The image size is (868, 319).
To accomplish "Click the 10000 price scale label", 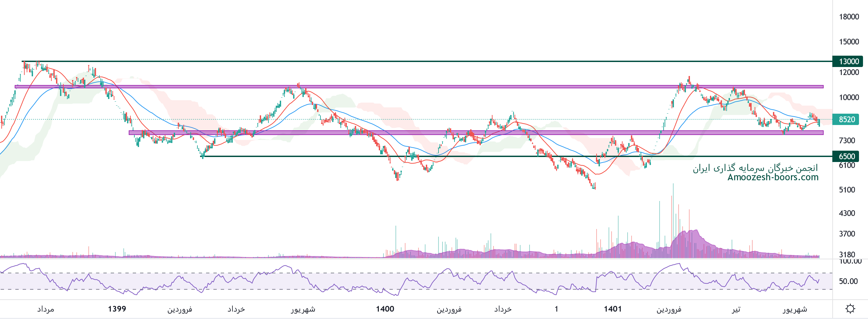I will coord(848,97).
